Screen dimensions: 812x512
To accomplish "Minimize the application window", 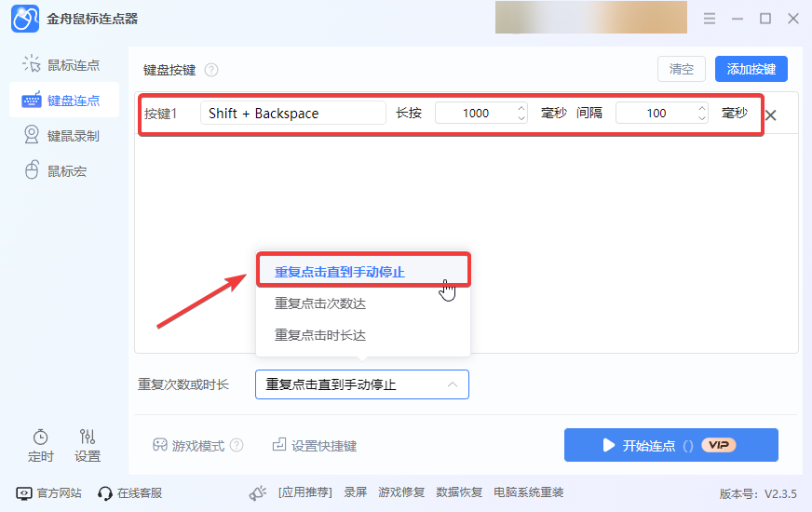I will pyautogui.click(x=738, y=19).
